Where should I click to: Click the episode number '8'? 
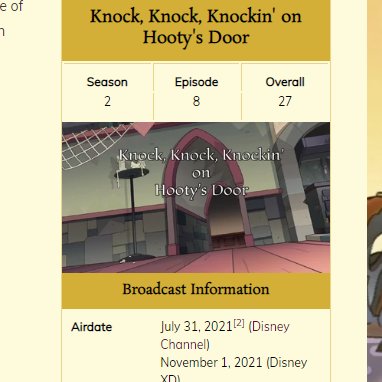click(197, 101)
